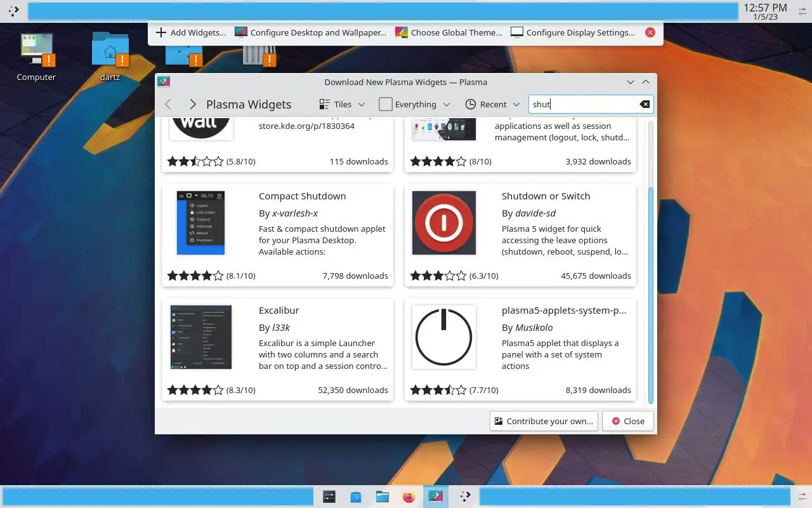The height and width of the screenshot is (508, 812).
Task: Launch Firefox from the taskbar
Action: click(409, 497)
